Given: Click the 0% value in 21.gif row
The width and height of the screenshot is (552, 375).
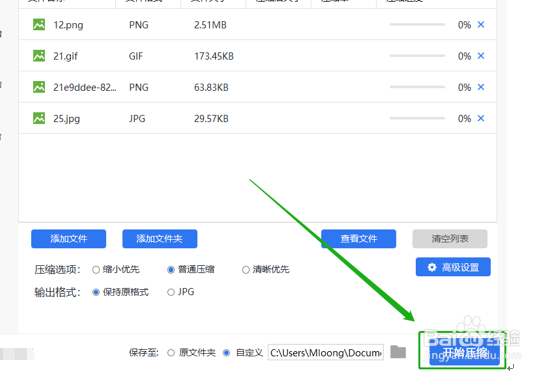Looking at the screenshot, I should [x=464, y=56].
